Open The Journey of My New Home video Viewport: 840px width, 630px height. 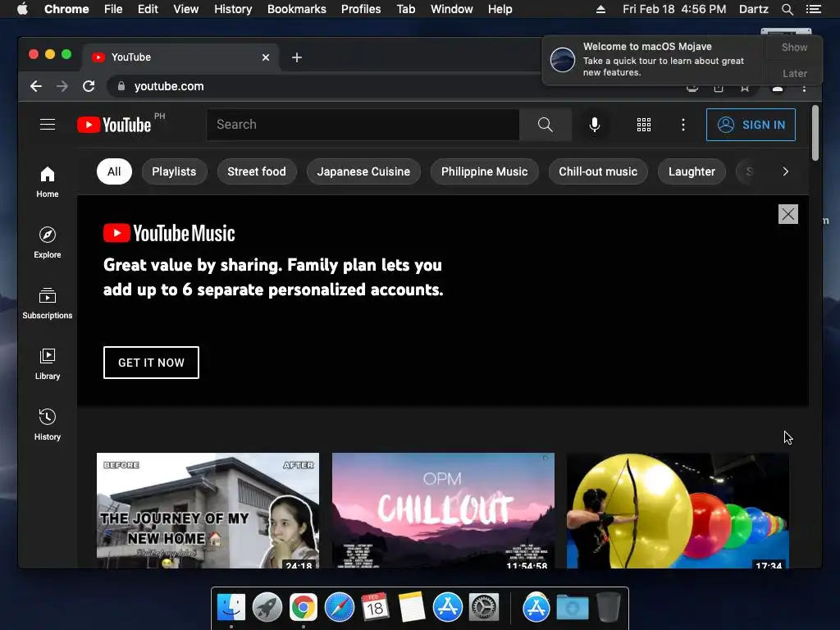(x=208, y=510)
